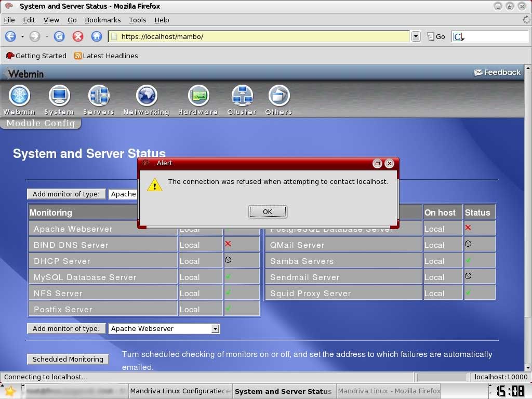The image size is (532, 399).
Task: Open the Go menu
Action: (x=72, y=20)
